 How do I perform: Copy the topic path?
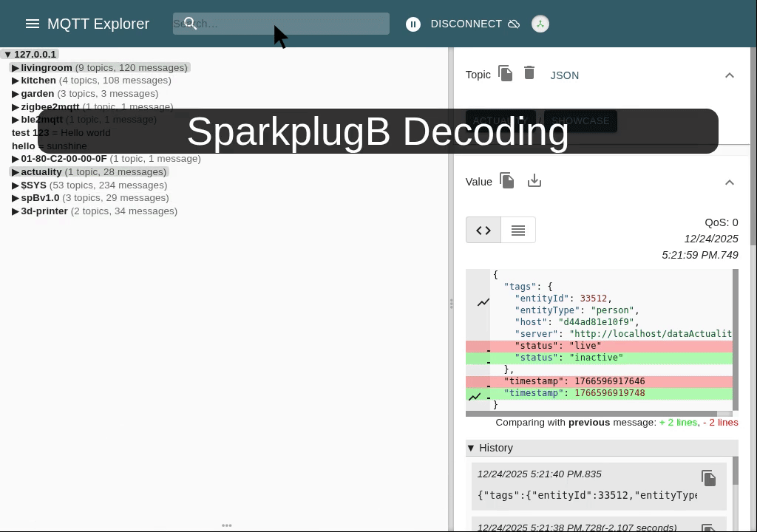coord(506,73)
